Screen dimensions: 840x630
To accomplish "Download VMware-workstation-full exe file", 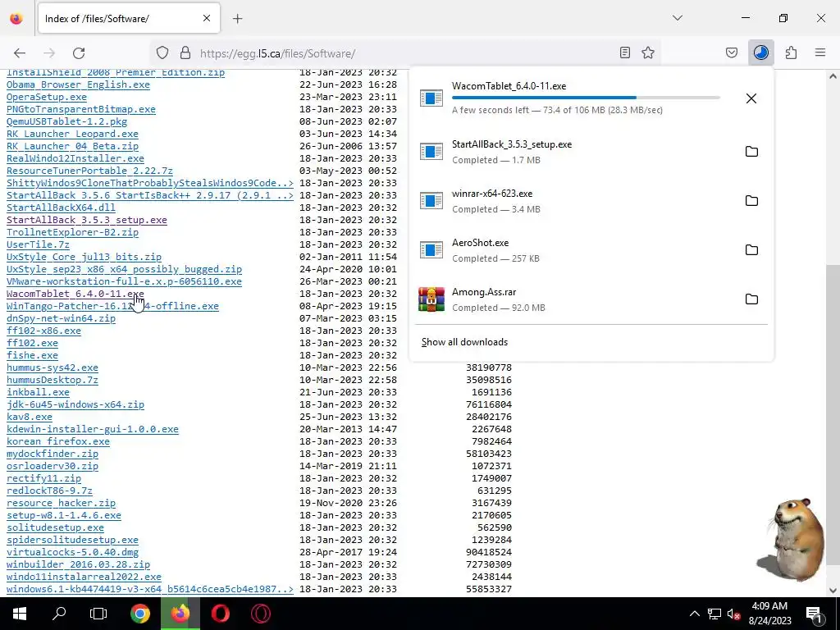I will pos(125,282).
